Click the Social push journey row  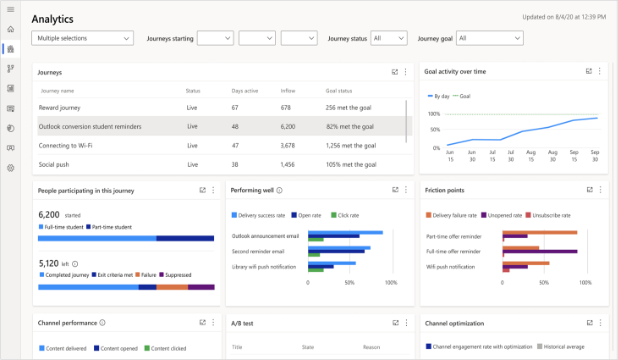tap(222, 164)
